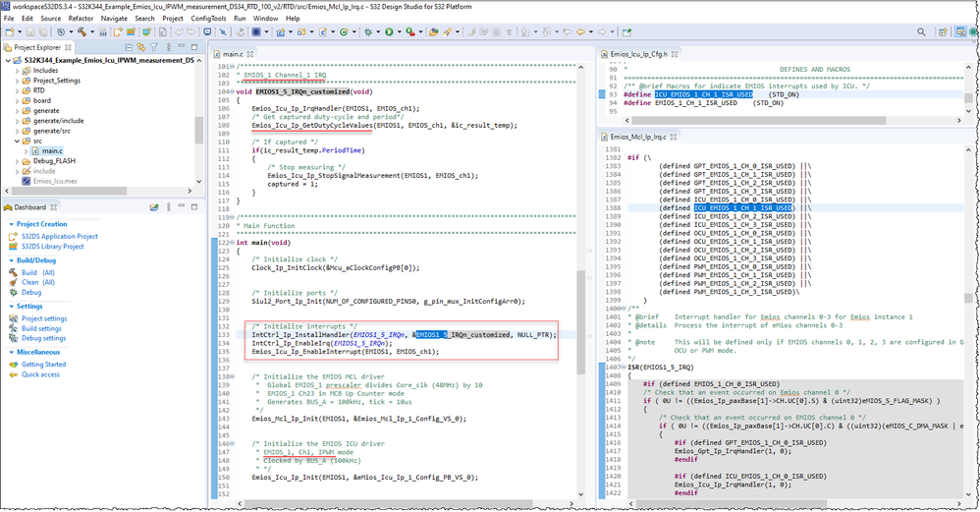Select Emios_Icu.mex in project tree
This screenshot has height=512, width=980.
pos(55,181)
